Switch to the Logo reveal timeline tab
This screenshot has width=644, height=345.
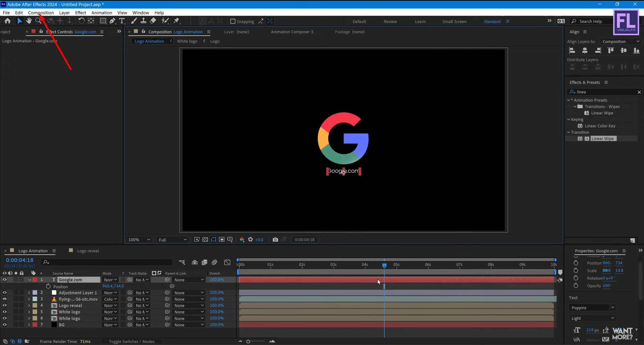88,251
